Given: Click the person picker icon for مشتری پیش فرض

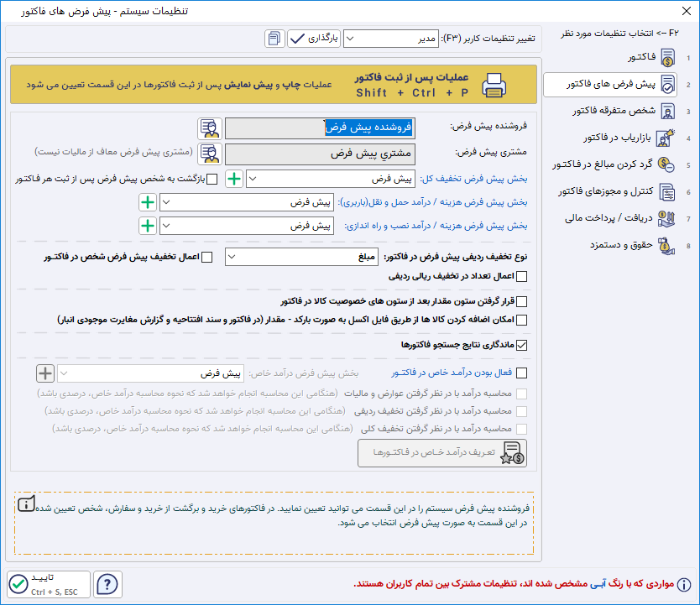Looking at the screenshot, I should click(x=209, y=154).
